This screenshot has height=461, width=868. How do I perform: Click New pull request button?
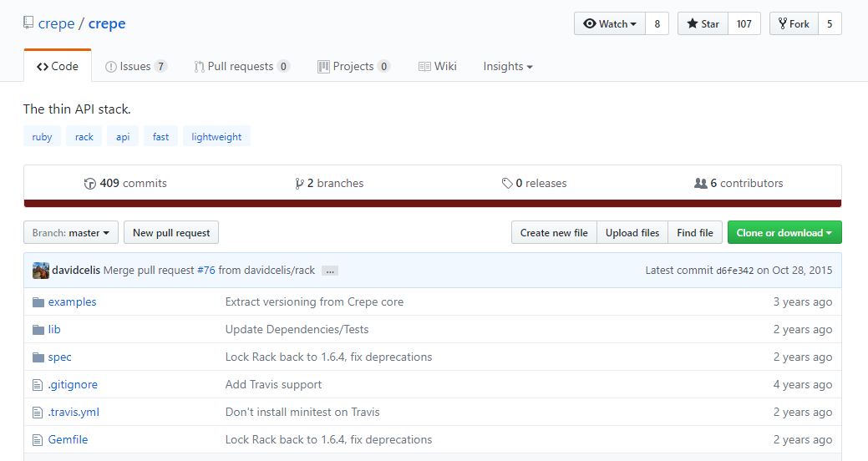[171, 232]
